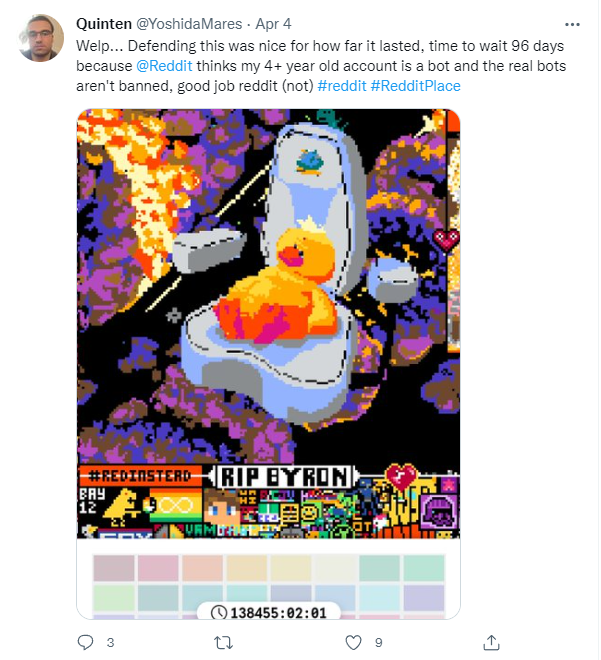Select the pale yellow color swatch
This screenshot has width=601, height=660.
(x=291, y=568)
